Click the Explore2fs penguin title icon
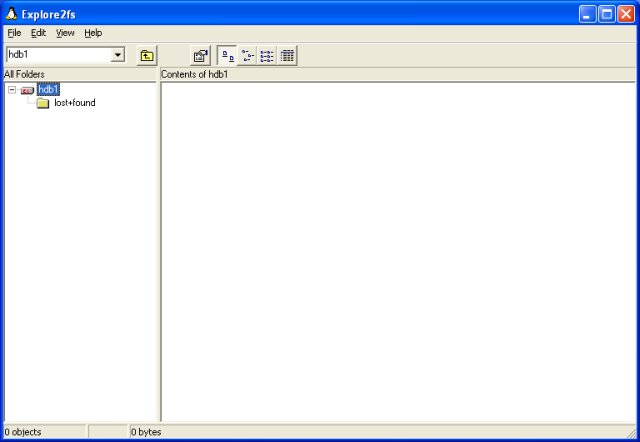The width and height of the screenshot is (640, 442). pyautogui.click(x=11, y=14)
